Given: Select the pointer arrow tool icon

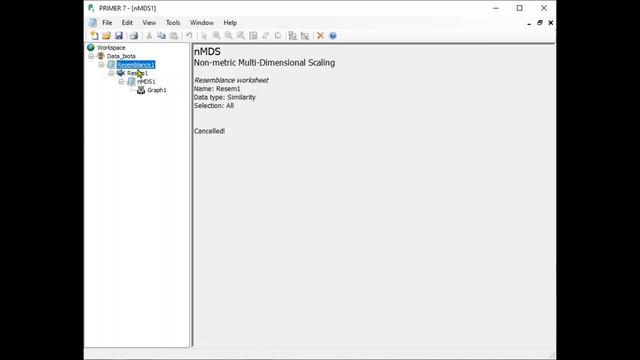Looking at the screenshot, I should tap(204, 36).
